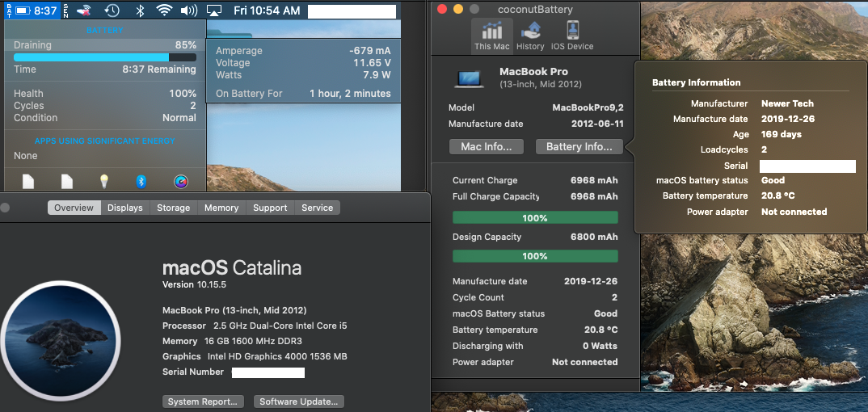Click the Mac Info... button
Viewport: 868px width, 412px height.
pyautogui.click(x=486, y=147)
